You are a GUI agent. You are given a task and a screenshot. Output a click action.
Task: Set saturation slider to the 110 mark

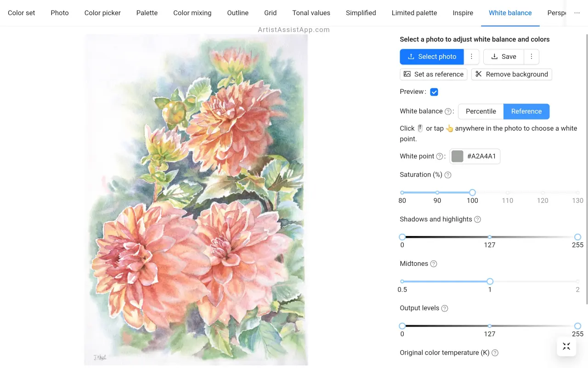[508, 193]
